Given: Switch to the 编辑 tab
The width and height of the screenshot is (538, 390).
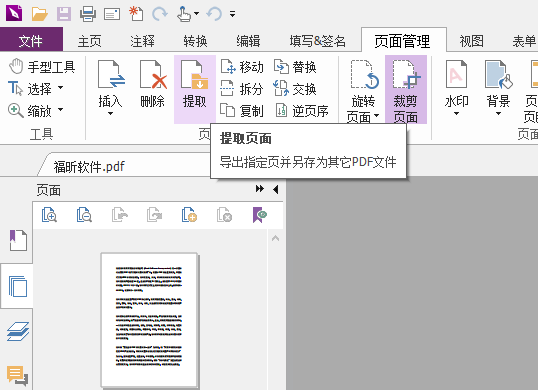Looking at the screenshot, I should coord(248,42).
